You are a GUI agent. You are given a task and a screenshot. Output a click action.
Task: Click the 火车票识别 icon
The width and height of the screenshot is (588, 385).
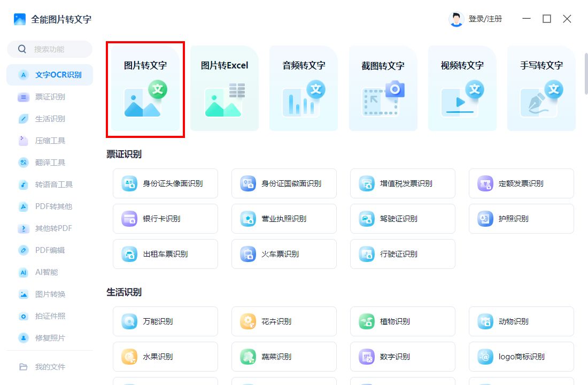[x=248, y=254]
